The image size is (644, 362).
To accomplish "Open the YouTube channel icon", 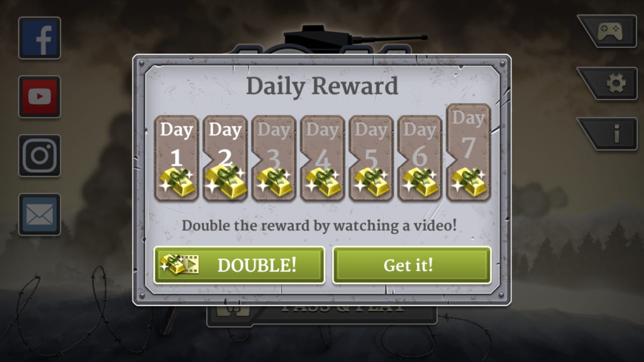I will click(40, 97).
